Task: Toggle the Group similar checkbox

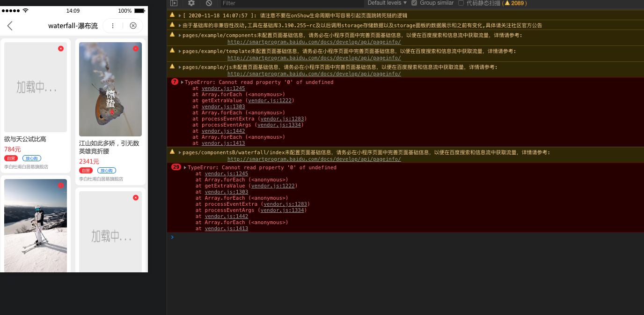Action: tap(414, 3)
